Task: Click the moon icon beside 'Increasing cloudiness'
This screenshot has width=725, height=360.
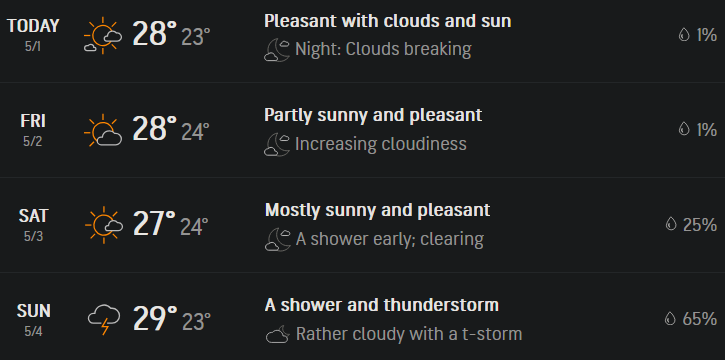Action: click(277, 145)
